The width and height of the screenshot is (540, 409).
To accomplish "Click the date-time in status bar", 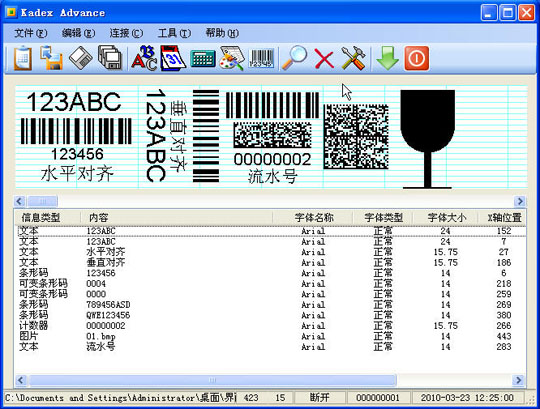I will [467, 398].
